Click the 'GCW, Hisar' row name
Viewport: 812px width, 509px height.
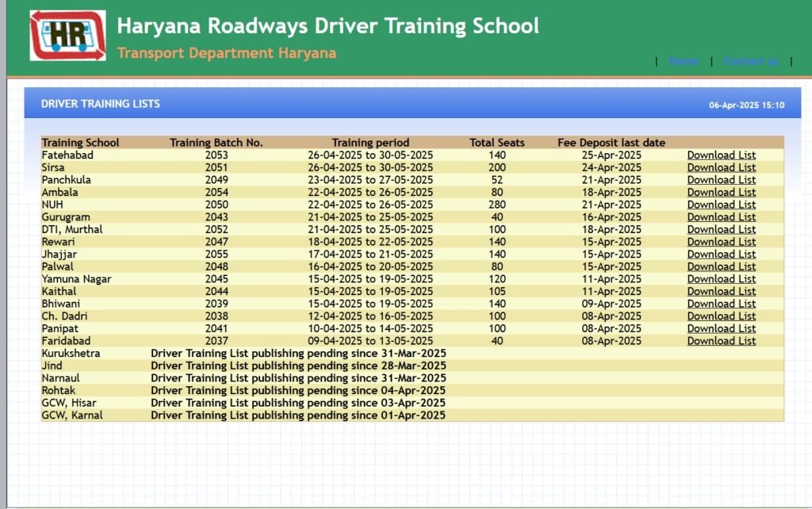69,404
